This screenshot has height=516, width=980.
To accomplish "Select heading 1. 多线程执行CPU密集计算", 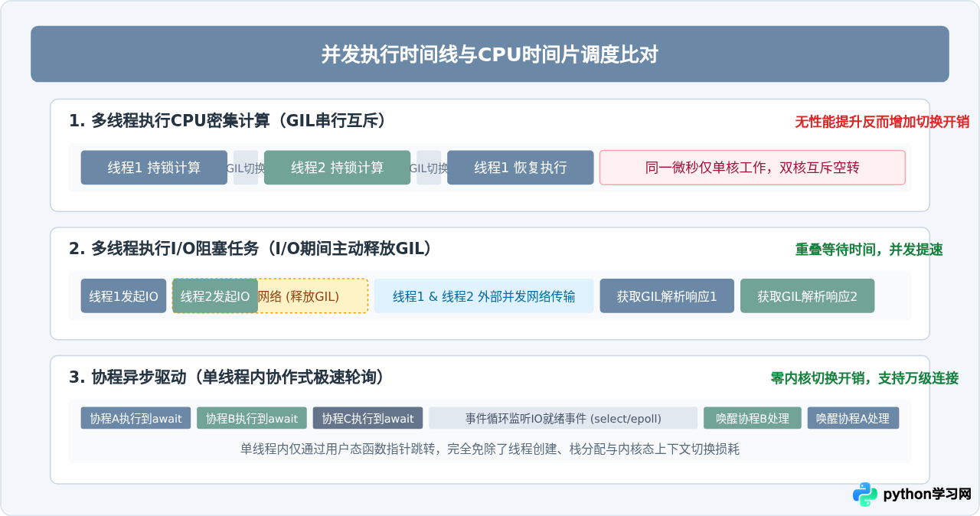I will [x=230, y=120].
